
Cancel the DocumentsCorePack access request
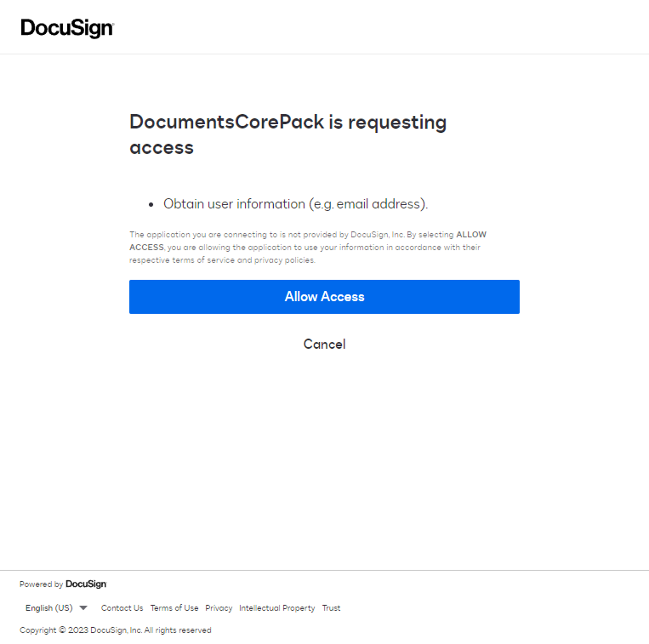click(x=324, y=344)
